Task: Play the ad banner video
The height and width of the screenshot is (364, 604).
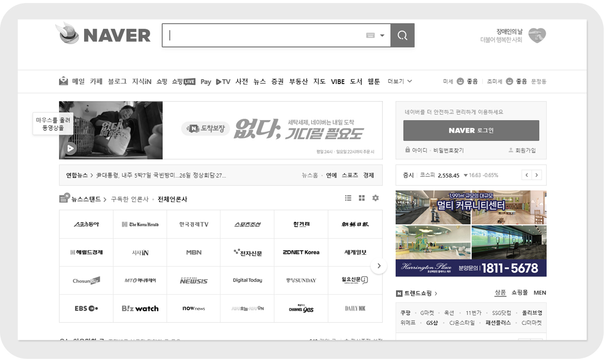Action: point(70,148)
